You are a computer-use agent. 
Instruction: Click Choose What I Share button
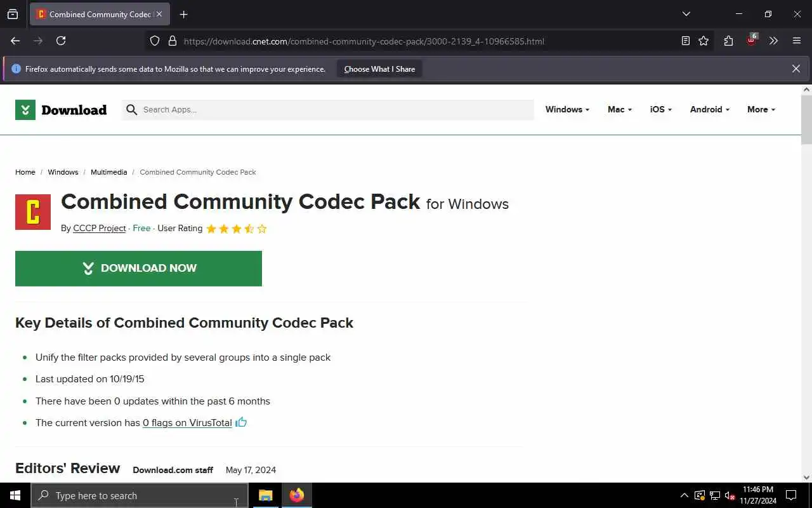[379, 69]
